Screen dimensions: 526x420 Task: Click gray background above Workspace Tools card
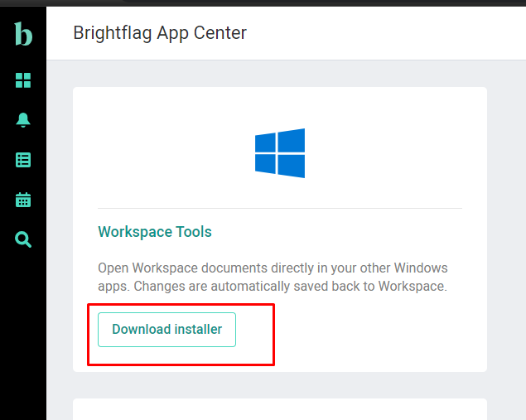pyautogui.click(x=280, y=74)
